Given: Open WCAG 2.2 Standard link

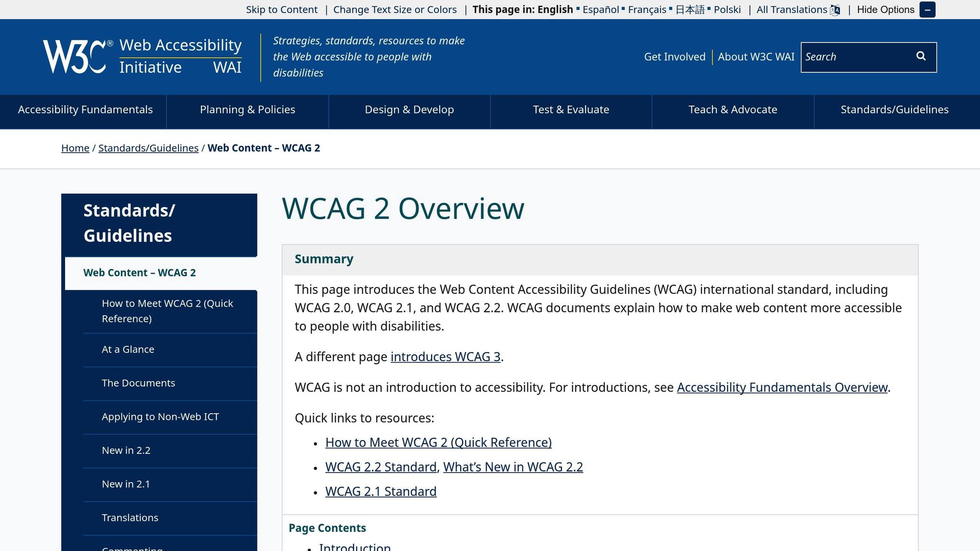Looking at the screenshot, I should point(380,467).
